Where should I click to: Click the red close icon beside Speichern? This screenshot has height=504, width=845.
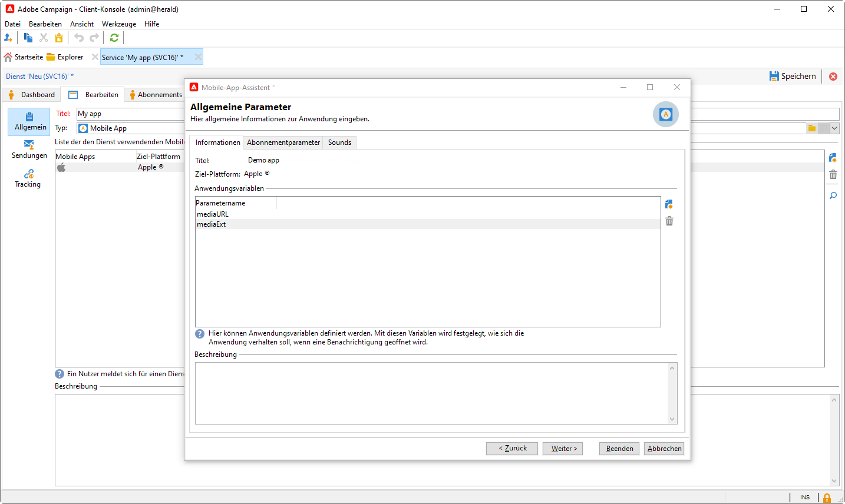(833, 77)
